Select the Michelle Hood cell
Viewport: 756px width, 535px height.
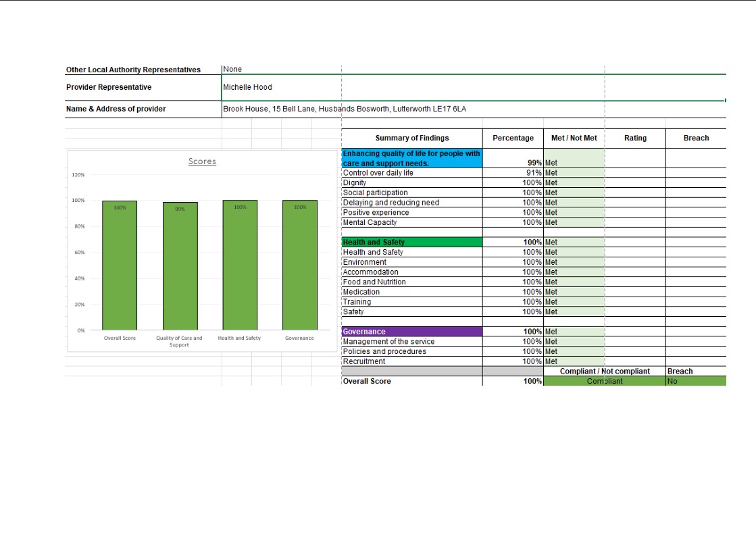[248, 87]
